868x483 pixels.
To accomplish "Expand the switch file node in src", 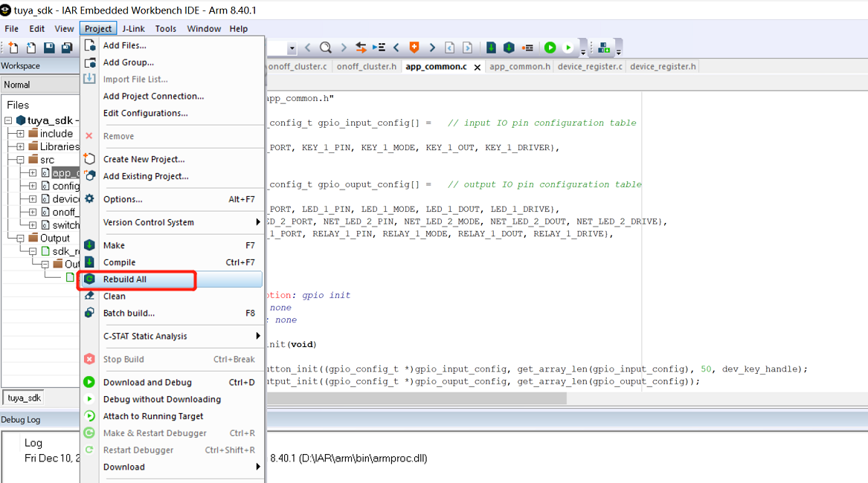I will 33,225.
